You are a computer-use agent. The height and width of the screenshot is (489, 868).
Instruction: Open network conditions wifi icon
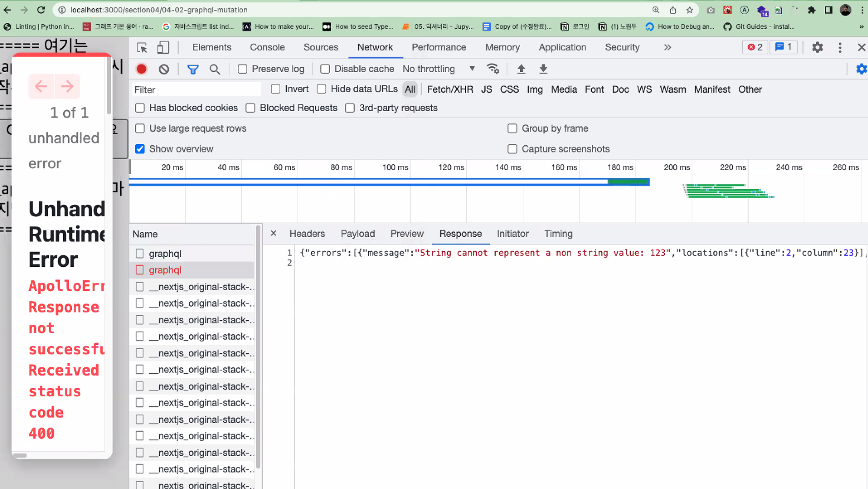point(493,69)
